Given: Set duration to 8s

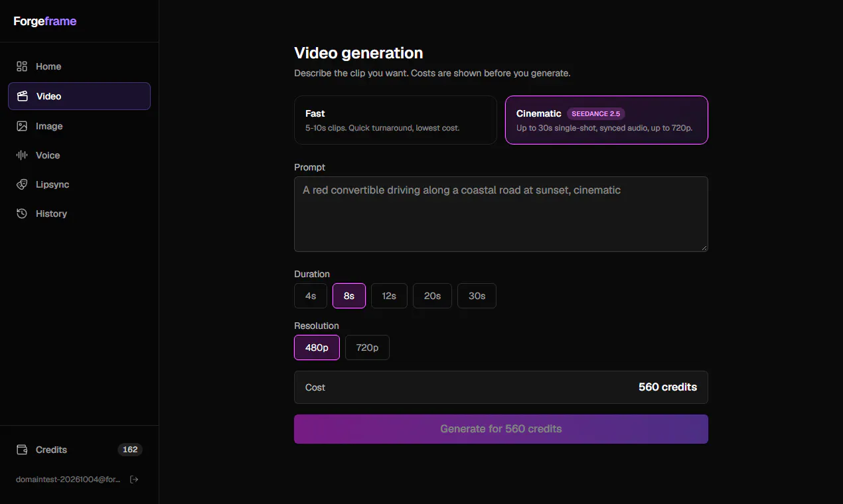Looking at the screenshot, I should (x=349, y=296).
